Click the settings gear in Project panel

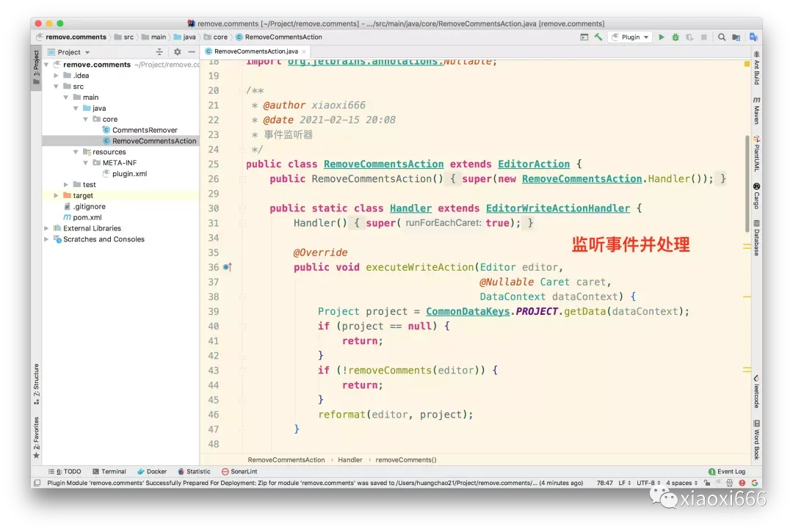point(175,52)
